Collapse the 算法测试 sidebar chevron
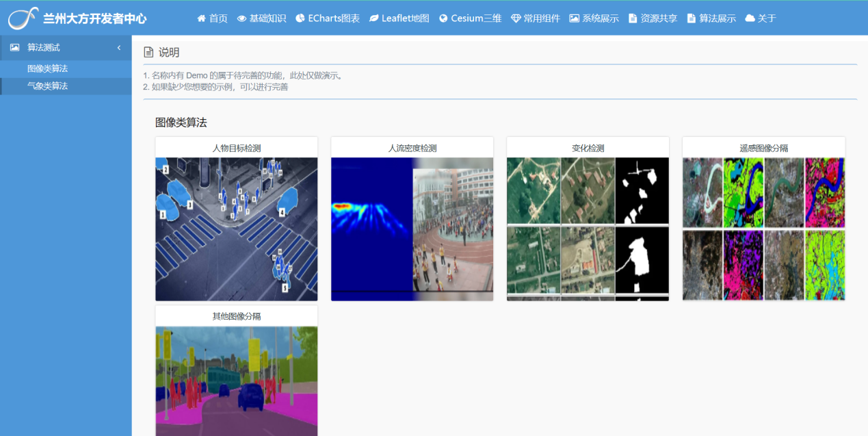Viewport: 868px width, 436px height. pos(119,48)
